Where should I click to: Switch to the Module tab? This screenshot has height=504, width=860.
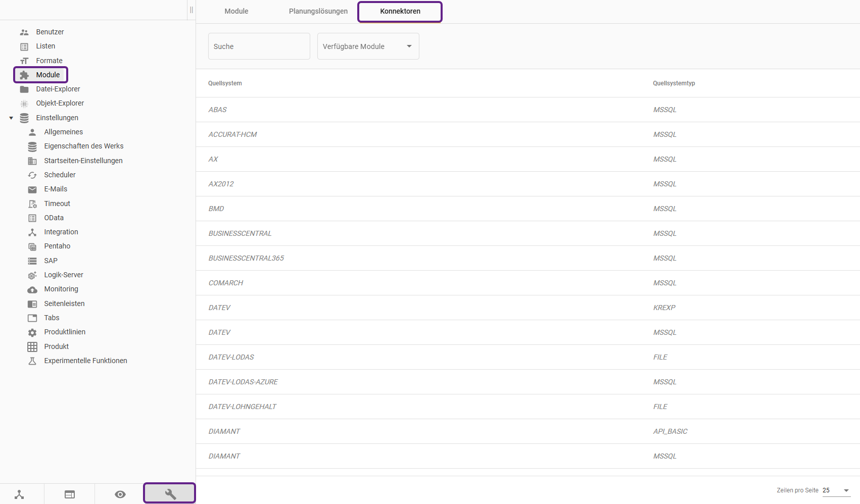click(x=236, y=11)
